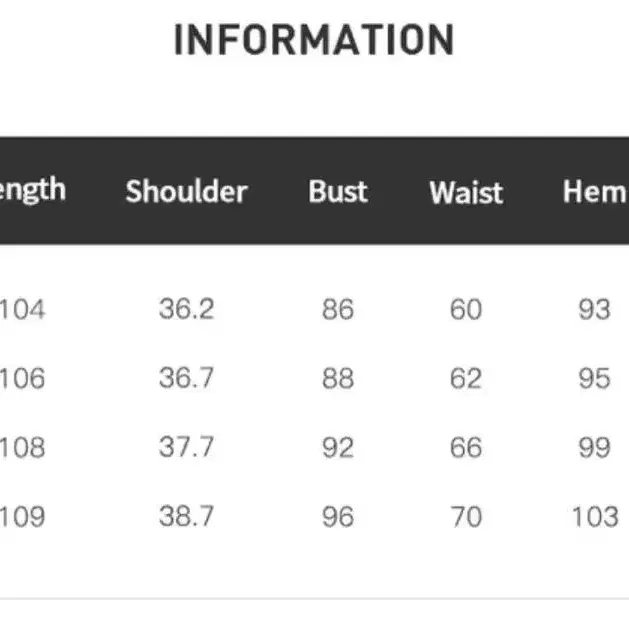Viewport: 629px width, 629px height.
Task: Click waist measurement 70
Action: pos(466,516)
